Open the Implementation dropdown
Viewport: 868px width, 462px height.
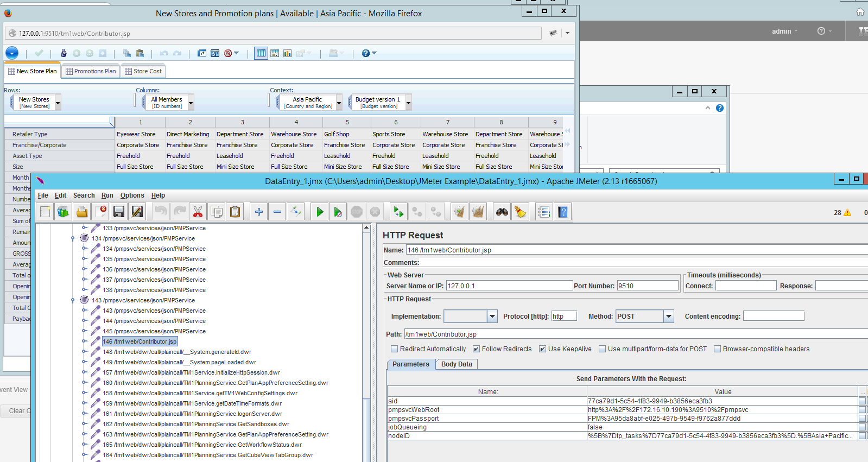tap(492, 316)
